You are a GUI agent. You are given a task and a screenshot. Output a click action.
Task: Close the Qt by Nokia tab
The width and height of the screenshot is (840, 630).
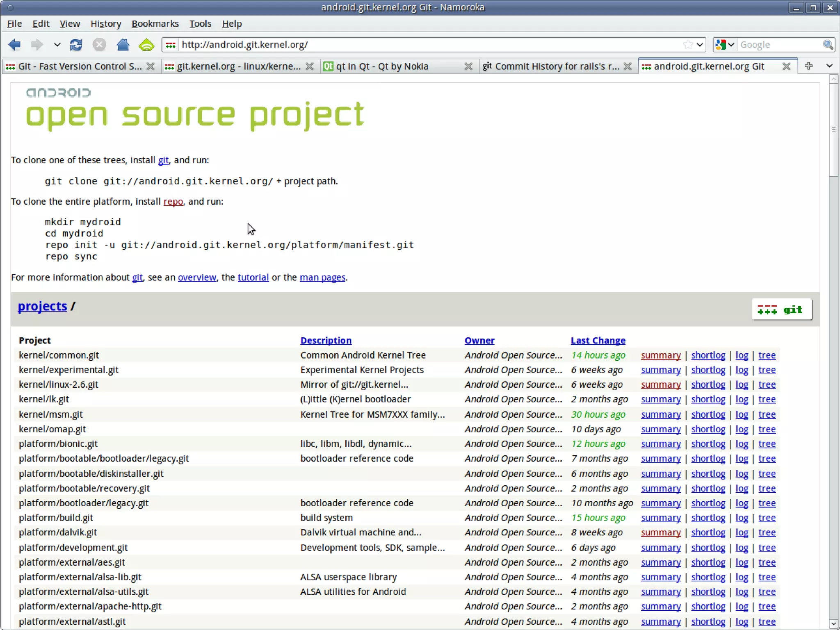468,66
